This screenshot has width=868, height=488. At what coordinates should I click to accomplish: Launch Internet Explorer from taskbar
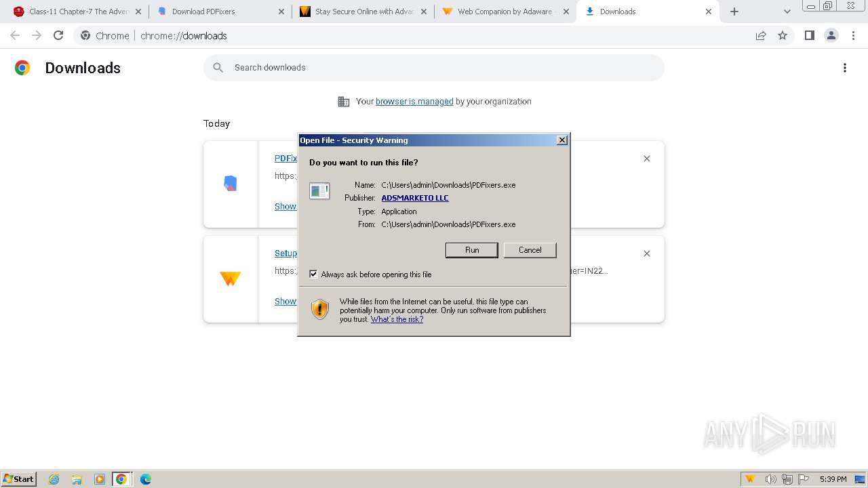(x=54, y=479)
